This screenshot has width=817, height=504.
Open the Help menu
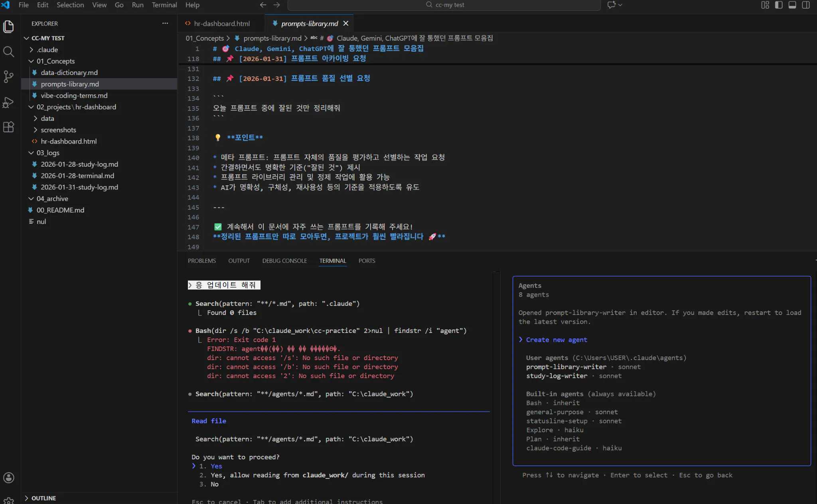click(192, 5)
